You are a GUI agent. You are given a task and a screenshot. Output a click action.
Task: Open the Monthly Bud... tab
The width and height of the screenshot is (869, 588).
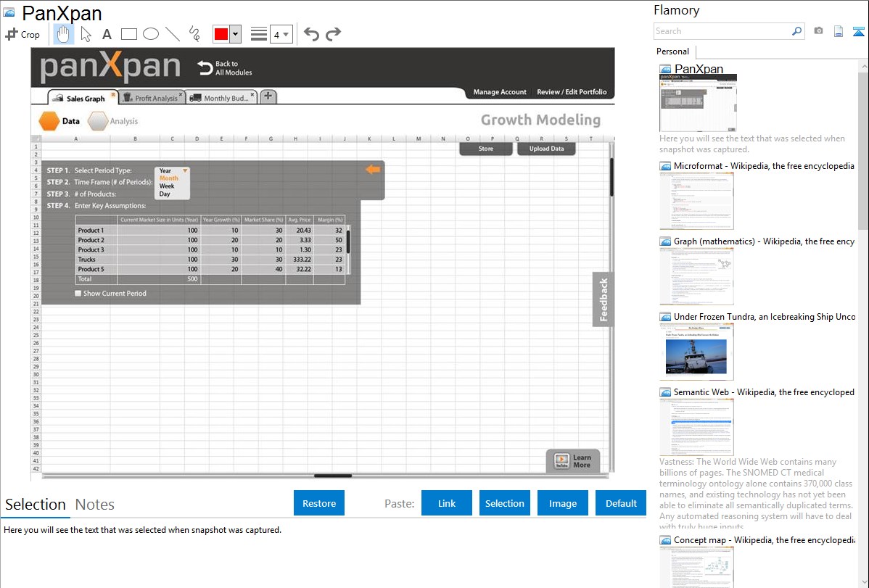click(222, 98)
